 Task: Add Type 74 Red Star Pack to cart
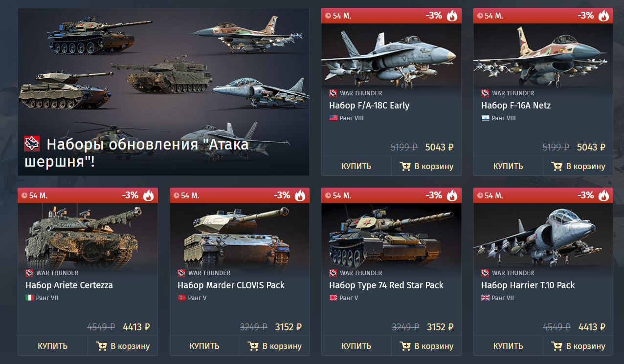[426, 346]
